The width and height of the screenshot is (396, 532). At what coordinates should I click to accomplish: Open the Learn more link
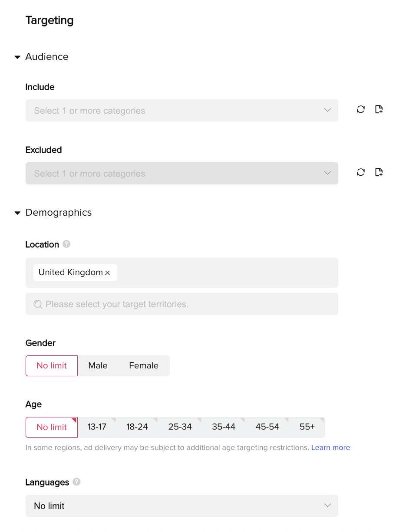point(330,447)
